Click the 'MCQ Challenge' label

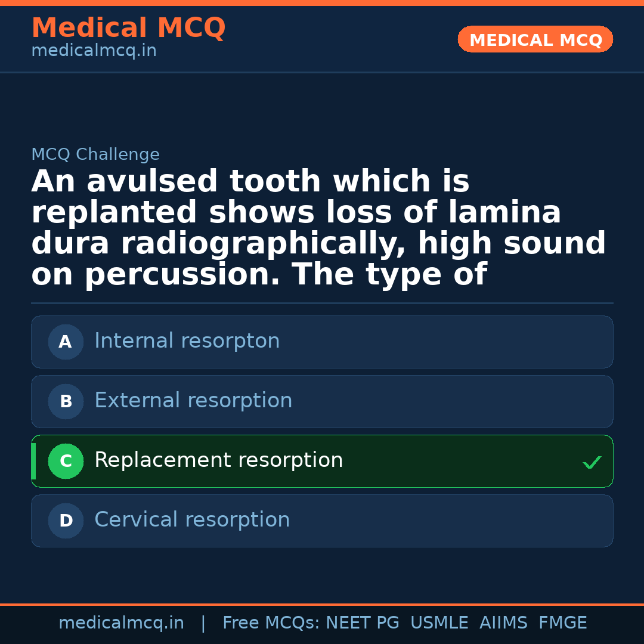point(95,155)
